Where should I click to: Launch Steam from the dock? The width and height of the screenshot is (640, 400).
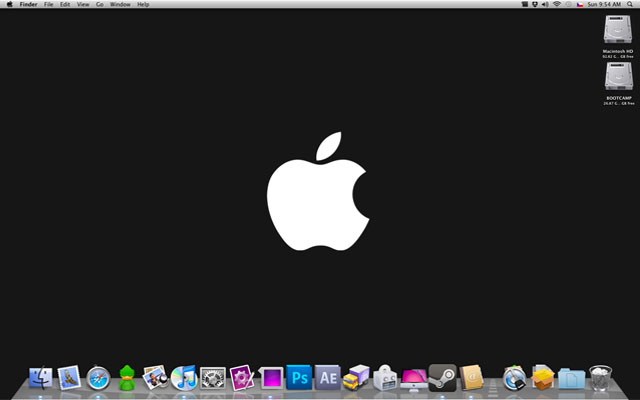click(x=442, y=377)
